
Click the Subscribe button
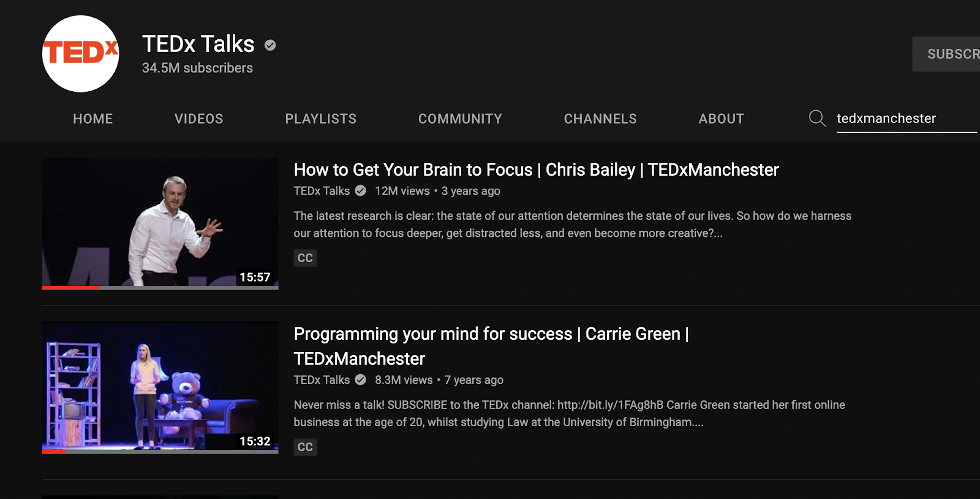click(x=946, y=54)
